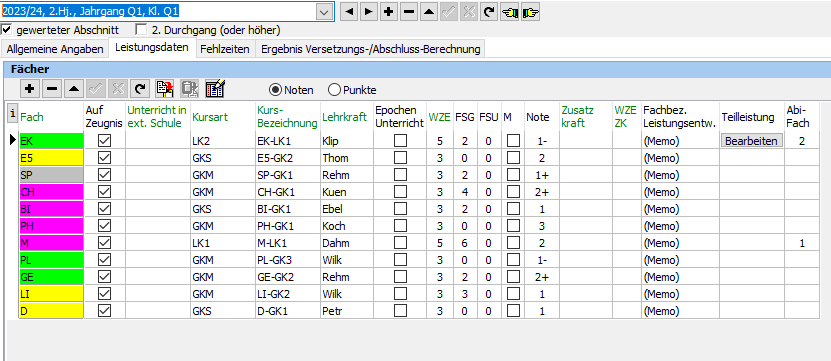Add a subject row in Fächer toolbar
831x361 pixels.
[x=30, y=89]
